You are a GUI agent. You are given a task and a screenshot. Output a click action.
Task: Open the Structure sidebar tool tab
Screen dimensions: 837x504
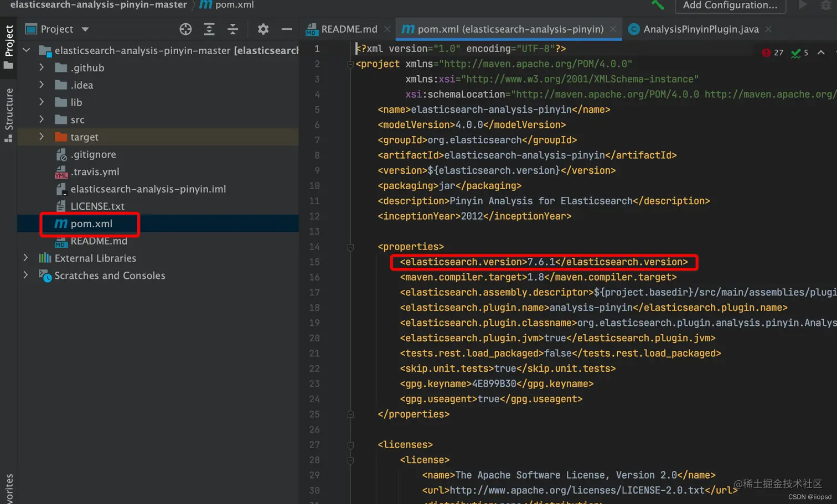point(9,115)
